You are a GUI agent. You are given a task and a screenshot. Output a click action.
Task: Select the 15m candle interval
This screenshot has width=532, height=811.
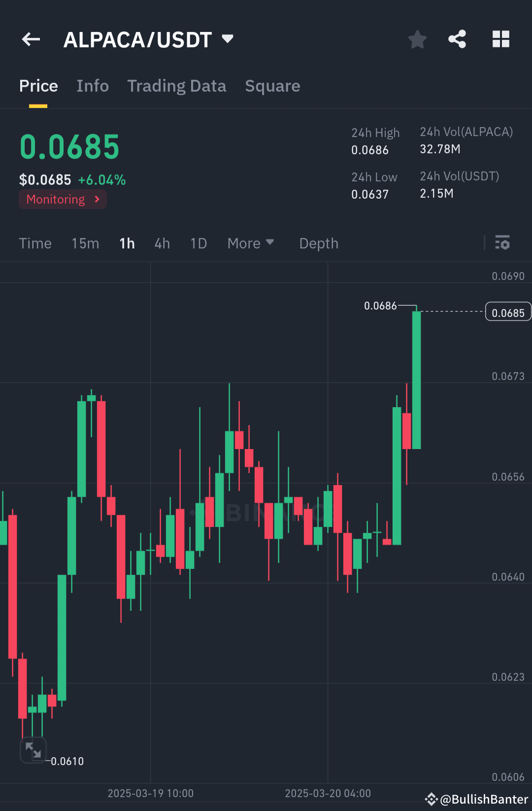85,243
